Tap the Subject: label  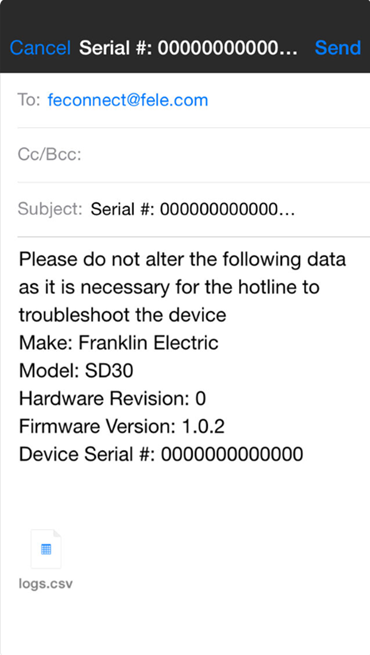[50, 209]
